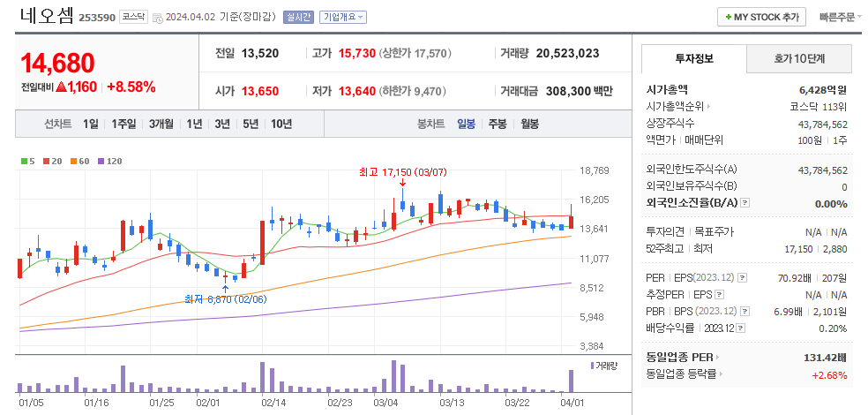This screenshot has height=415, width=868.
Task: Select the 1일 line chart period
Action: 90,124
